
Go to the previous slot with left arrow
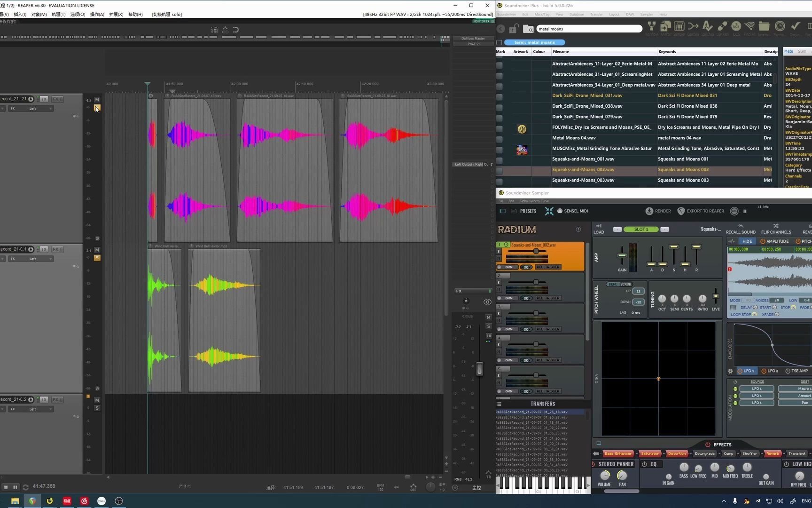[617, 230]
